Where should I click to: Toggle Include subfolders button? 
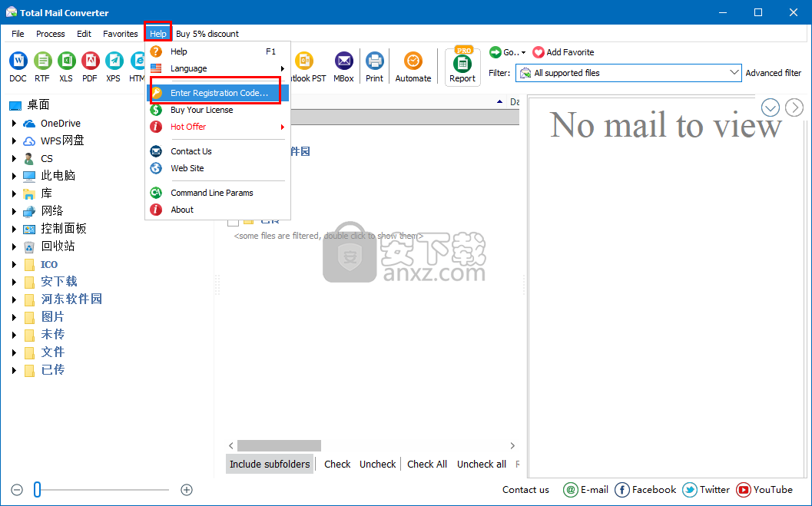point(270,464)
